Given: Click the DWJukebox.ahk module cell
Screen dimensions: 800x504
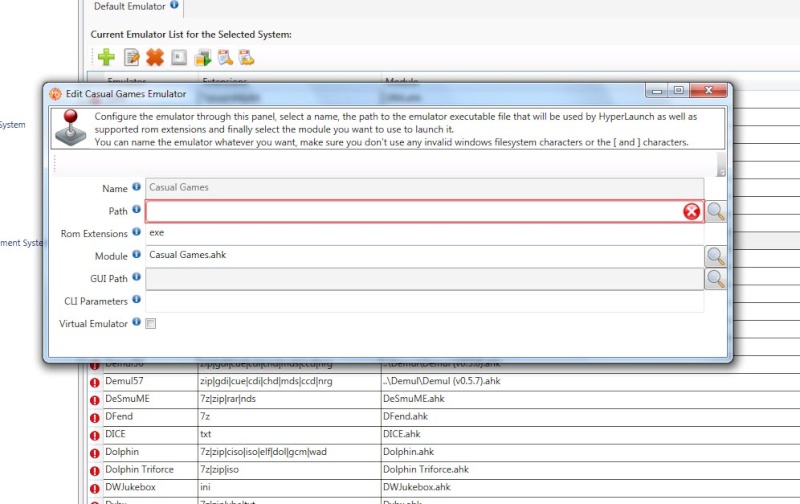Looking at the screenshot, I should click(x=591, y=487).
